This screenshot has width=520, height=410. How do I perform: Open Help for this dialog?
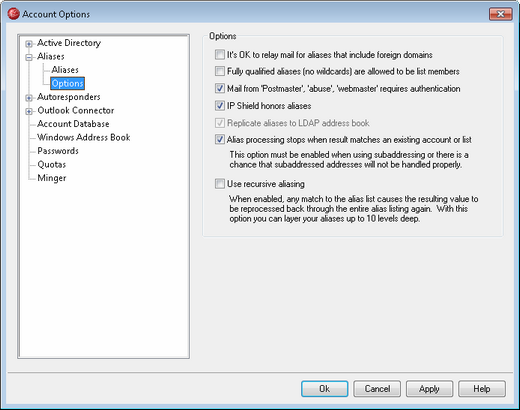[x=482, y=389]
